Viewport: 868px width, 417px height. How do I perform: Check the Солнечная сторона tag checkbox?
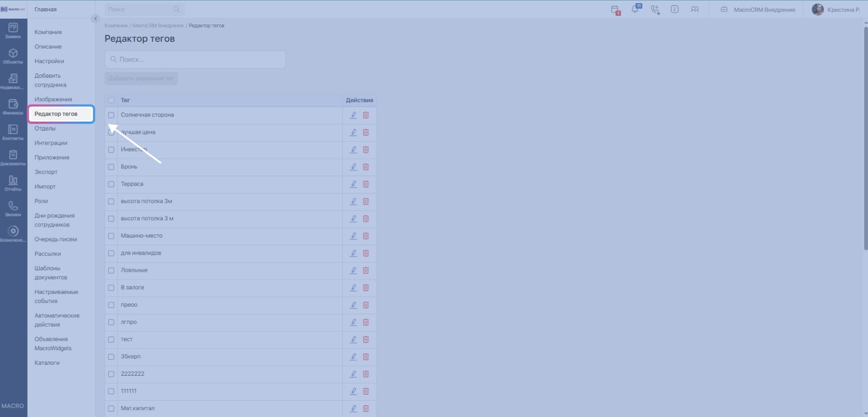click(111, 115)
